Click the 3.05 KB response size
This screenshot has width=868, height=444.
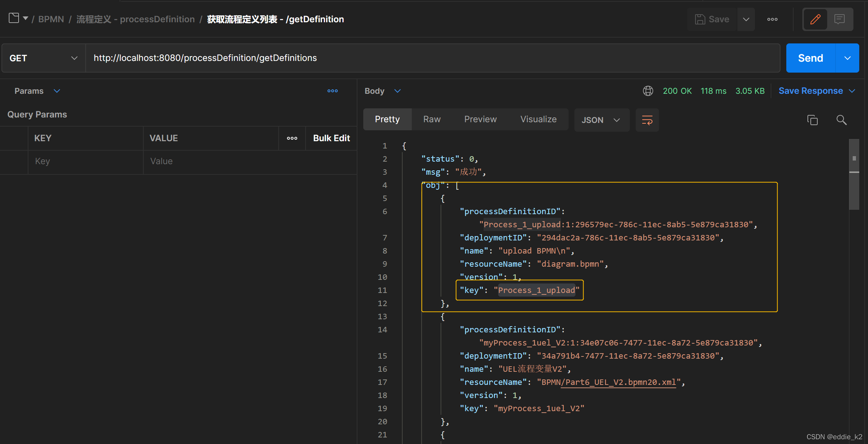[x=750, y=91]
